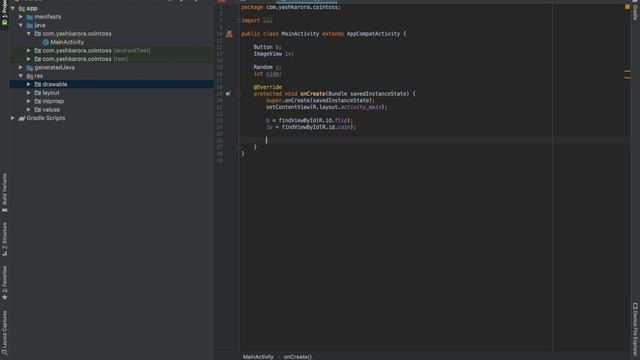The image size is (640, 360).
Task: Click the java folder icon
Action: tap(30, 25)
